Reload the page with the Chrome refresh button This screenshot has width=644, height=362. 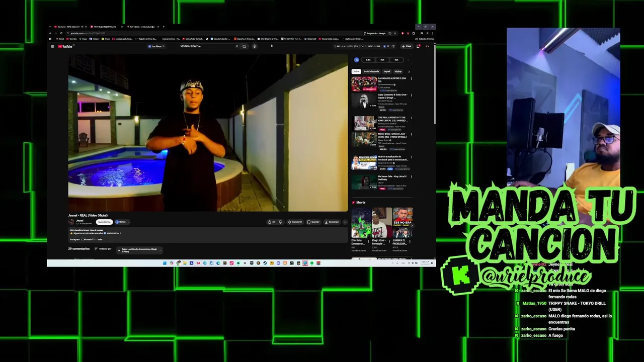pos(61,33)
